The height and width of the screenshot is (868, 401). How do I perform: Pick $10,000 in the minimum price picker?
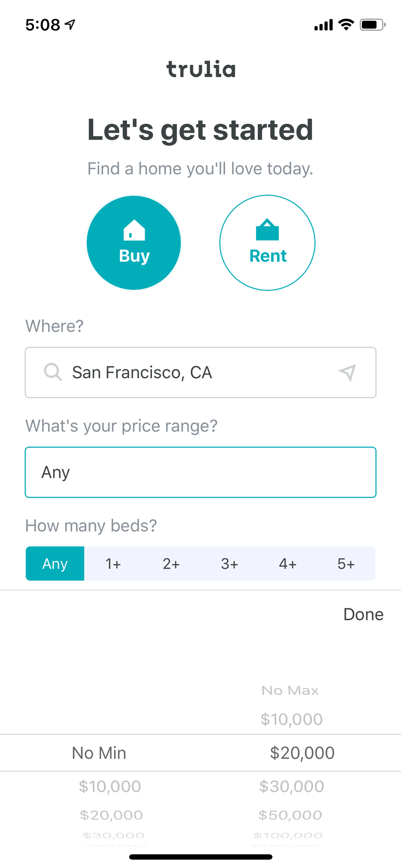[x=110, y=786]
